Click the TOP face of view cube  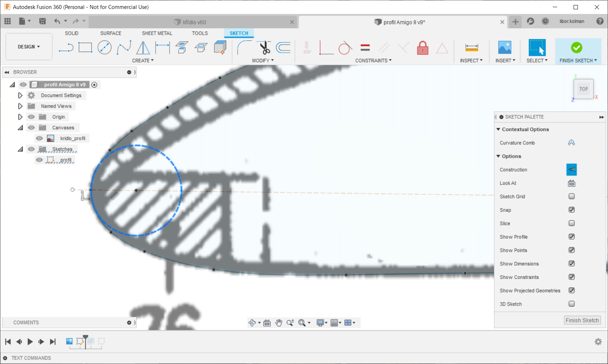click(583, 89)
